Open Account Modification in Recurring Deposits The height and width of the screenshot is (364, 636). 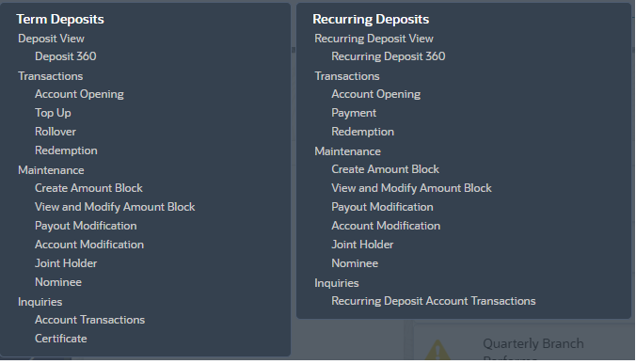(386, 226)
